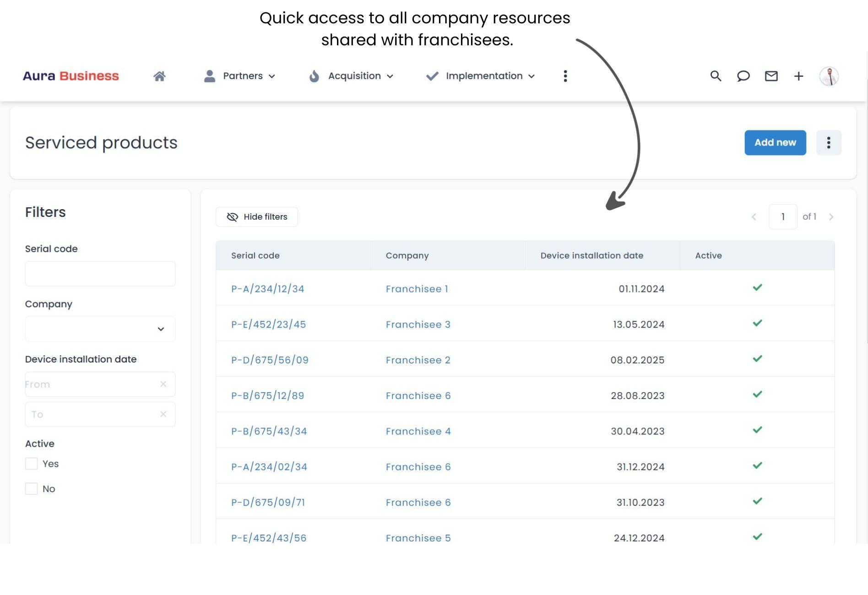Image resolution: width=868 pixels, height=595 pixels.
Task: Open the mail envelope icon
Action: pyautogui.click(x=771, y=76)
